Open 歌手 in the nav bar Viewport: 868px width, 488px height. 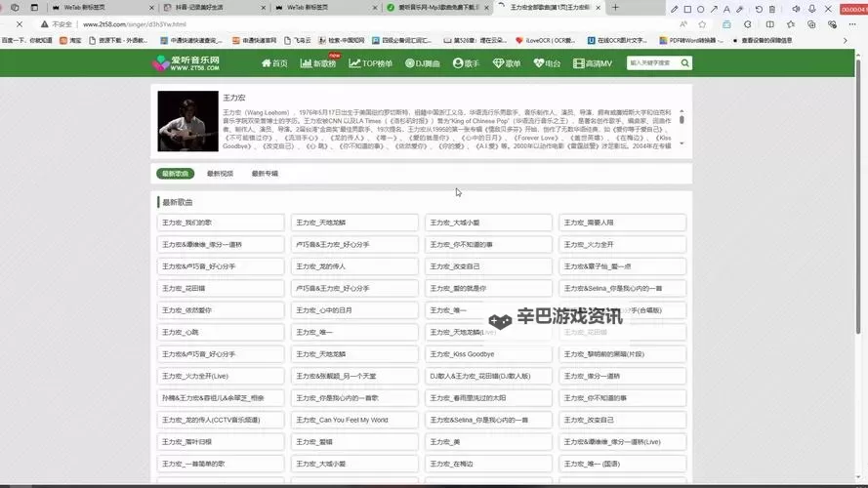click(466, 63)
